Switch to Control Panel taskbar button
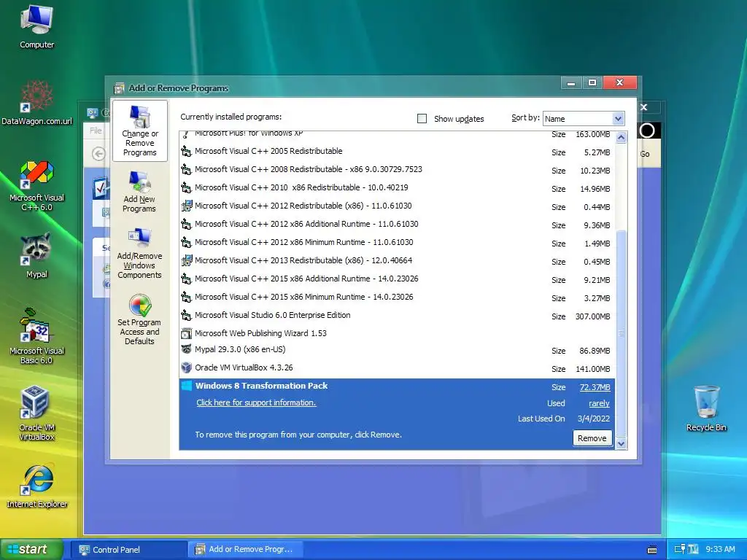Image resolution: width=747 pixels, height=560 pixels. coord(128,550)
